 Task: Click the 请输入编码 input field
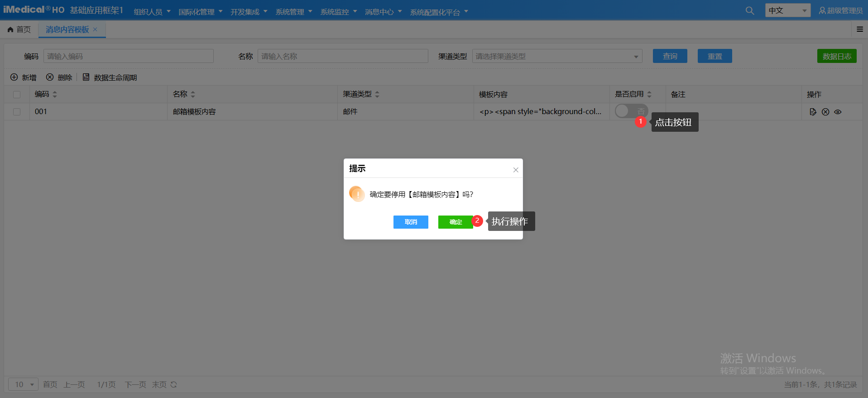[x=129, y=56]
